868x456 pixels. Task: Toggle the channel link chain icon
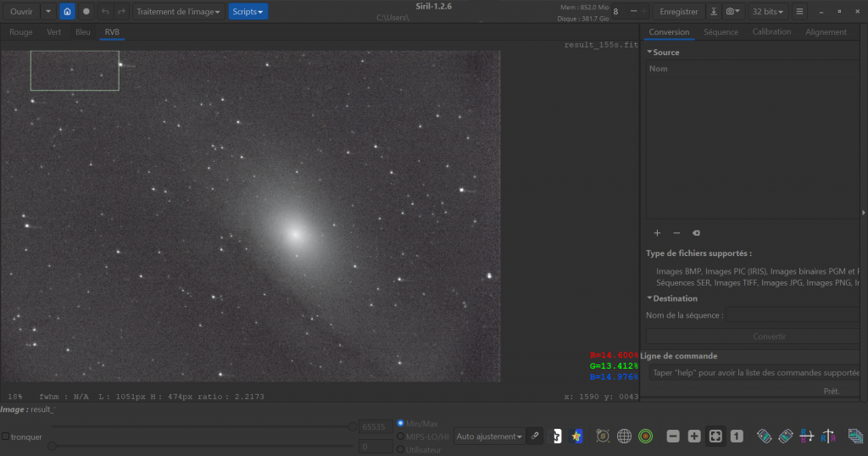534,436
